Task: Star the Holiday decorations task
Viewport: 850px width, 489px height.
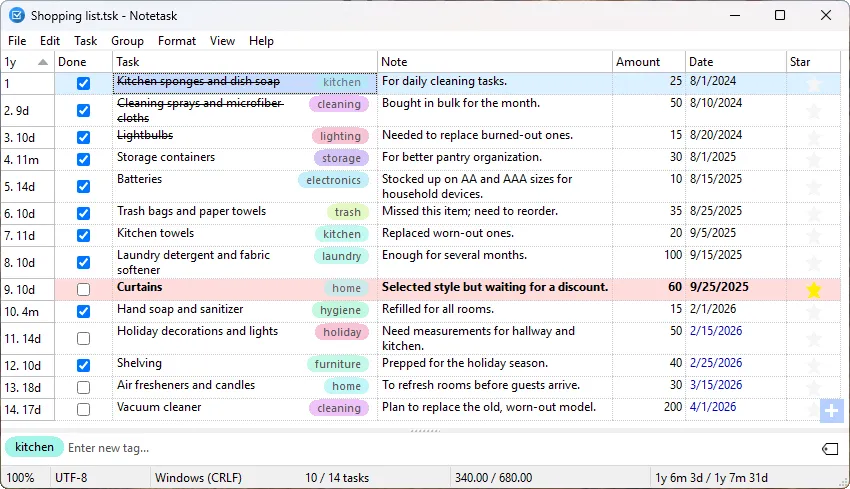Action: [x=813, y=338]
